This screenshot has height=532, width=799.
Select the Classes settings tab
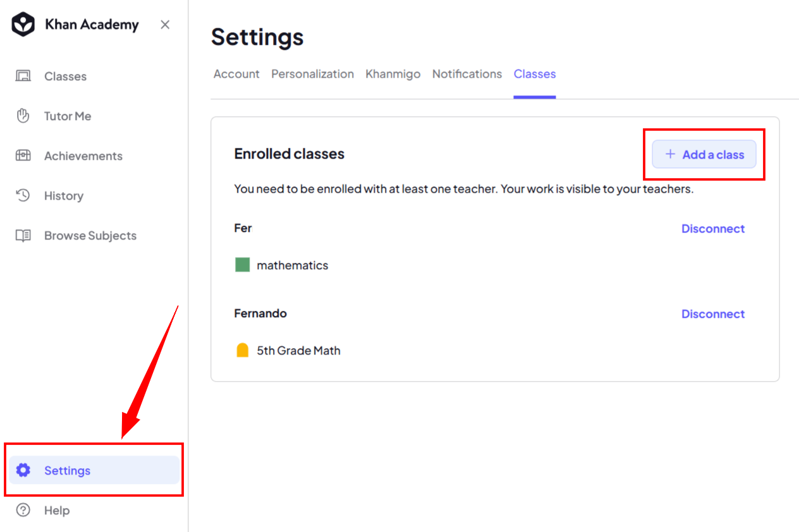[x=535, y=74]
